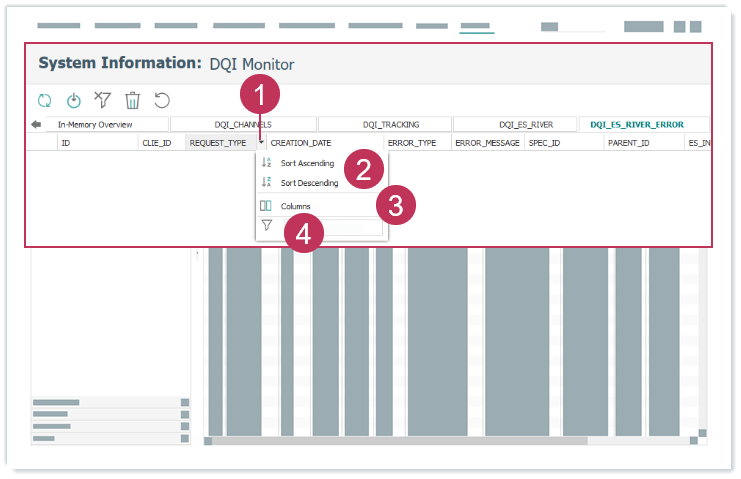Choose Sort Ascending from the column menu
741x479 pixels.
coord(307,163)
